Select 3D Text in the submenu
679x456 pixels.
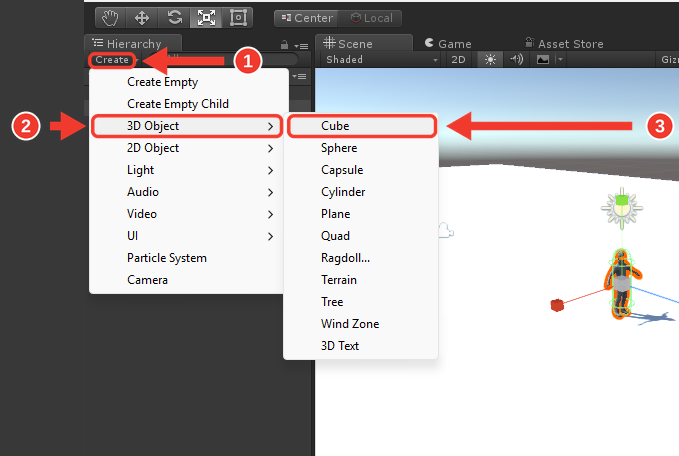point(361,346)
